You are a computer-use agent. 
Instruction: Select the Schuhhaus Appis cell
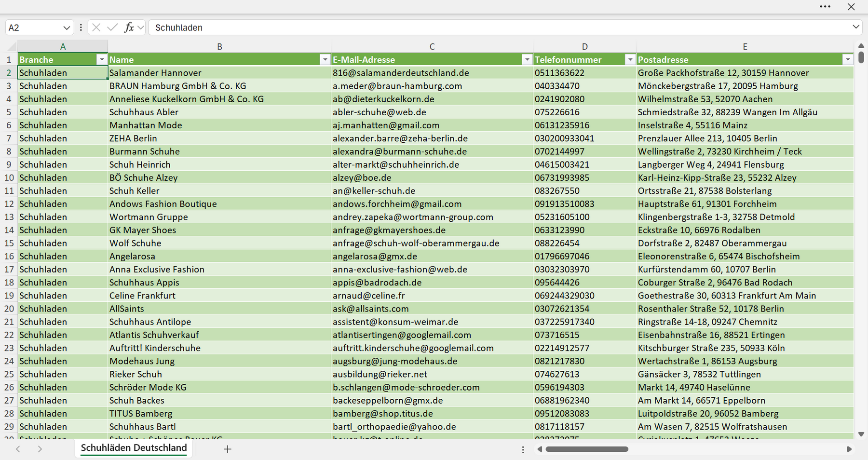pos(219,283)
